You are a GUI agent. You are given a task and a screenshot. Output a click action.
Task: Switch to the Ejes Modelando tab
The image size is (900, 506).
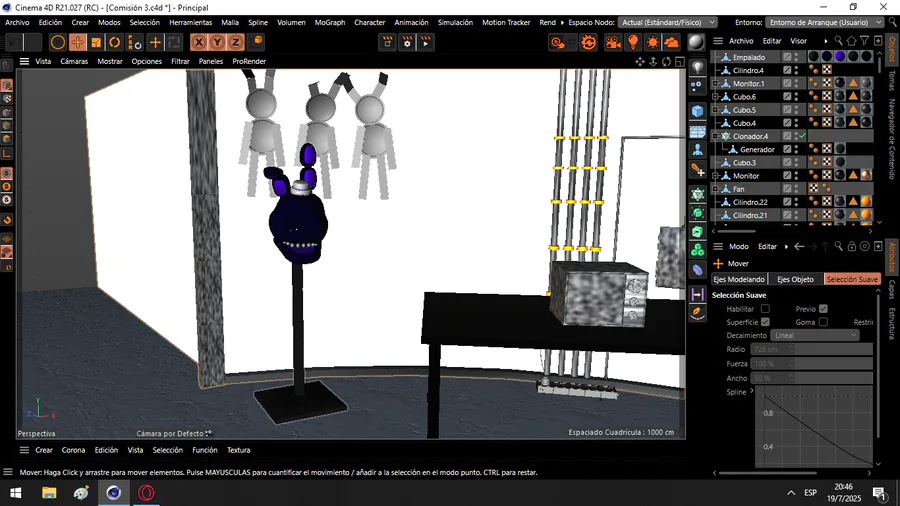click(739, 279)
